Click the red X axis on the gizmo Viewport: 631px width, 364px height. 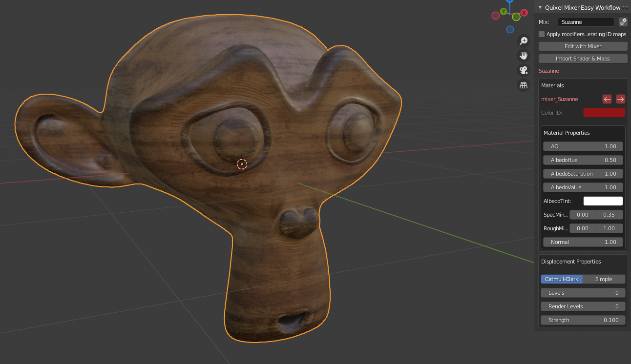[524, 13]
